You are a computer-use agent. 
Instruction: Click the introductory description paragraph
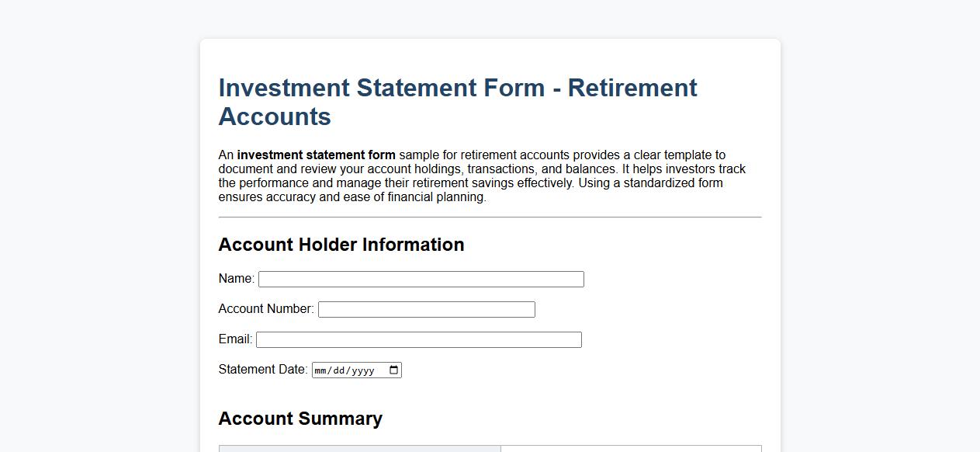pyautogui.click(x=481, y=176)
